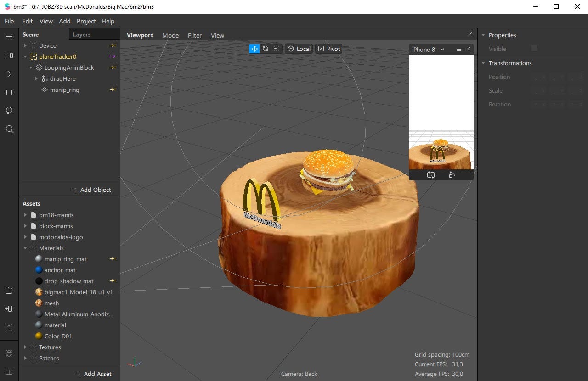The width and height of the screenshot is (588, 381).
Task: Expand the dragHere node
Action: [37, 78]
